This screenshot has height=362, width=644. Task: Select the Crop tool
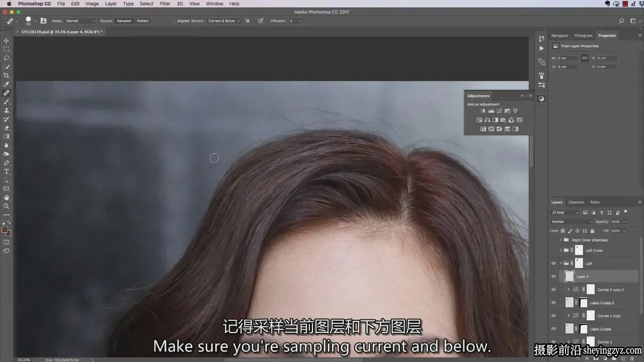point(7,75)
